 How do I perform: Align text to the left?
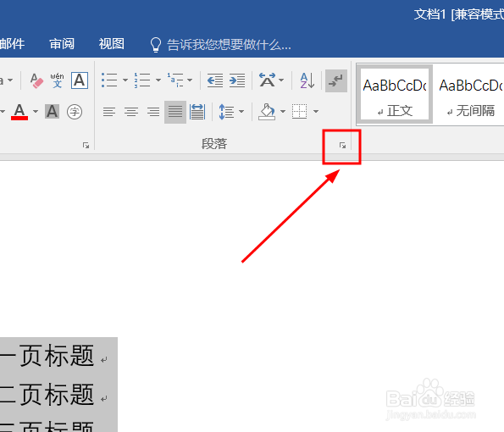[x=109, y=112]
